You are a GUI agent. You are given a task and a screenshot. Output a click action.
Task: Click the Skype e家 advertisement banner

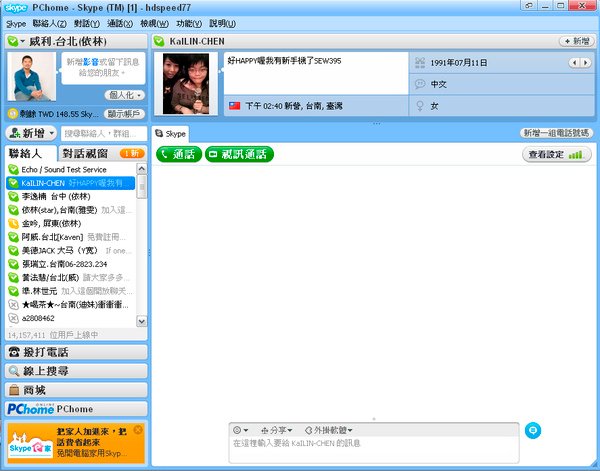(x=76, y=443)
